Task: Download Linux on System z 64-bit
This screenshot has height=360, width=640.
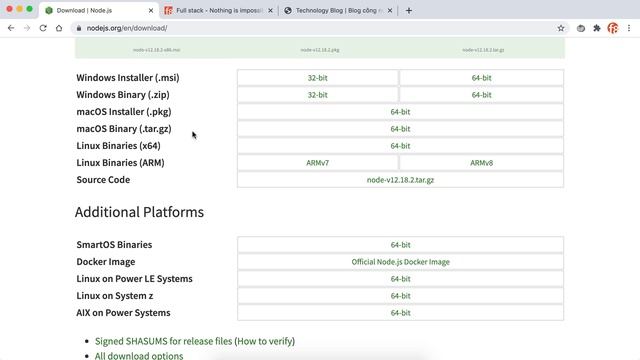Action: click(400, 296)
